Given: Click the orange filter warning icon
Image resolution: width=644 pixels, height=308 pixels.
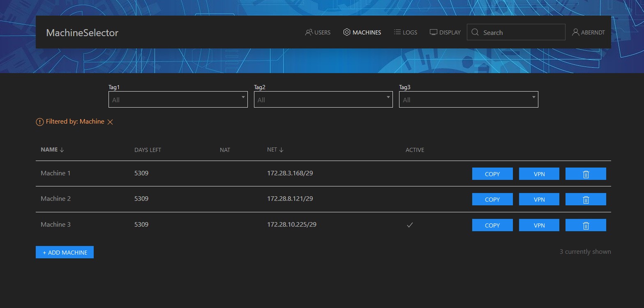Looking at the screenshot, I should click(x=39, y=122).
